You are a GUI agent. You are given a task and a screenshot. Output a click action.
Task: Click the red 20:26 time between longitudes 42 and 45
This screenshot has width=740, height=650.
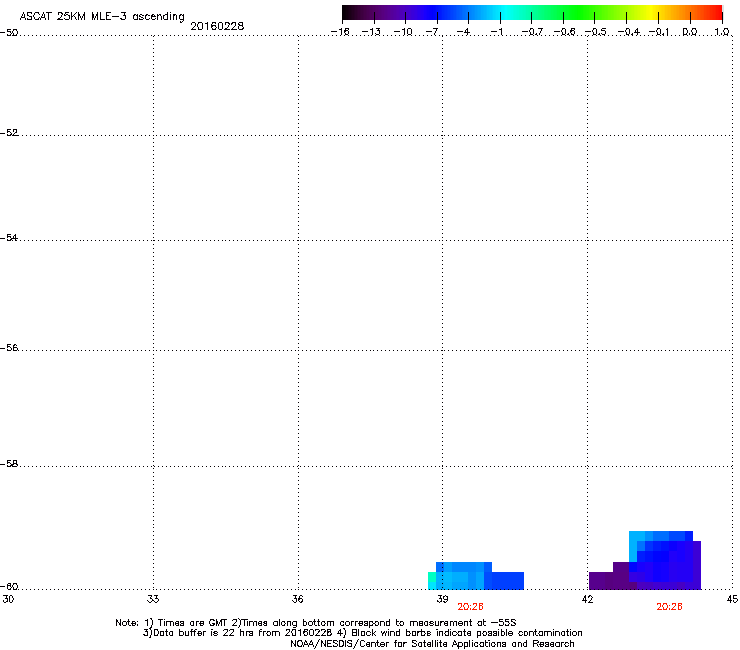tap(669, 607)
